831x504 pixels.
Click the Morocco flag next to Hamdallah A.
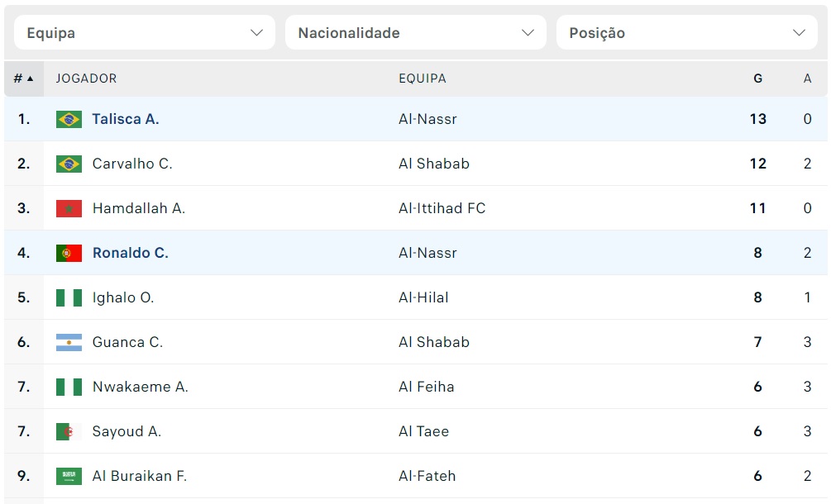point(69,208)
